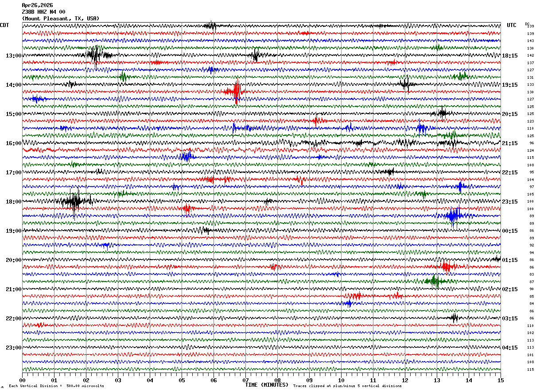Click the 19:00 CDT row label
The height and width of the screenshot is (392, 536).
(13, 231)
